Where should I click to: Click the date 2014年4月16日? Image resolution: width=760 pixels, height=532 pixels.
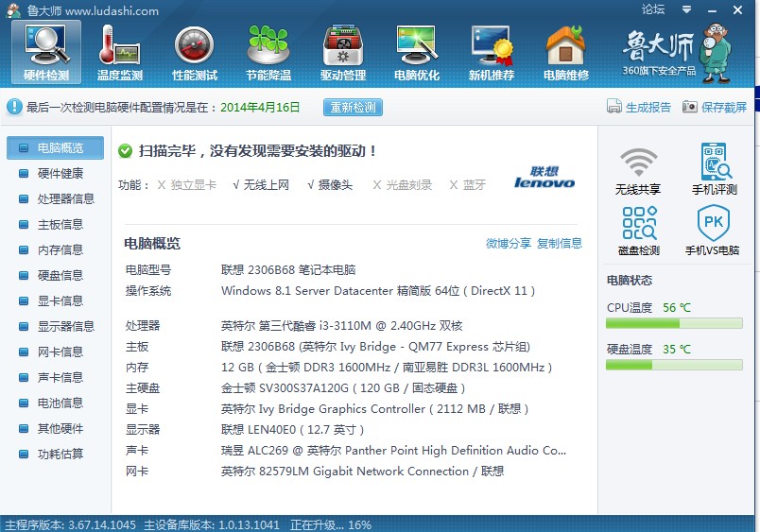(x=260, y=107)
